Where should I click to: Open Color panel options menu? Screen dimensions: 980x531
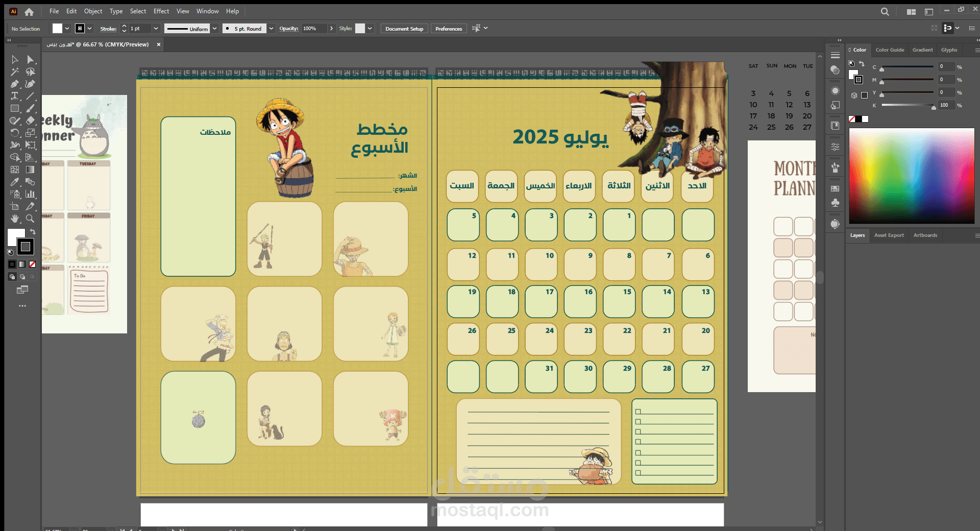click(x=977, y=50)
